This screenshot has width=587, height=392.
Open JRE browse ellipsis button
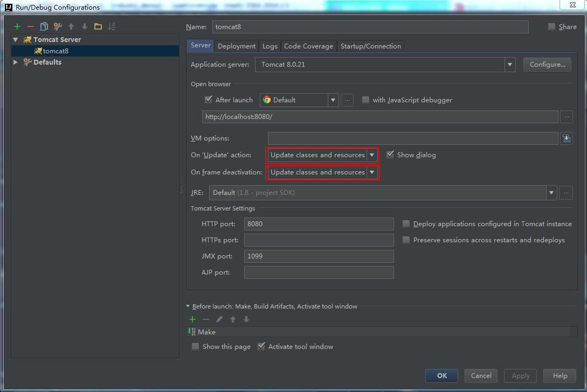click(566, 193)
